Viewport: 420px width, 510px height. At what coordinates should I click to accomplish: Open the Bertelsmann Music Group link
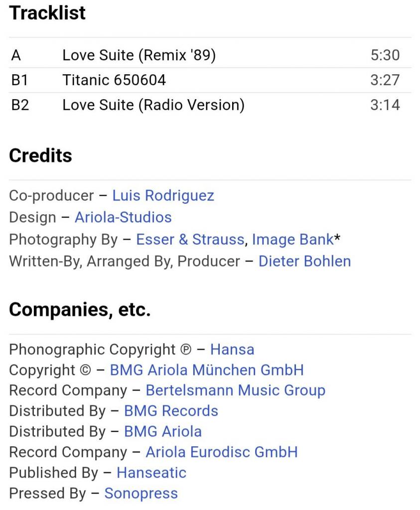[x=235, y=390]
